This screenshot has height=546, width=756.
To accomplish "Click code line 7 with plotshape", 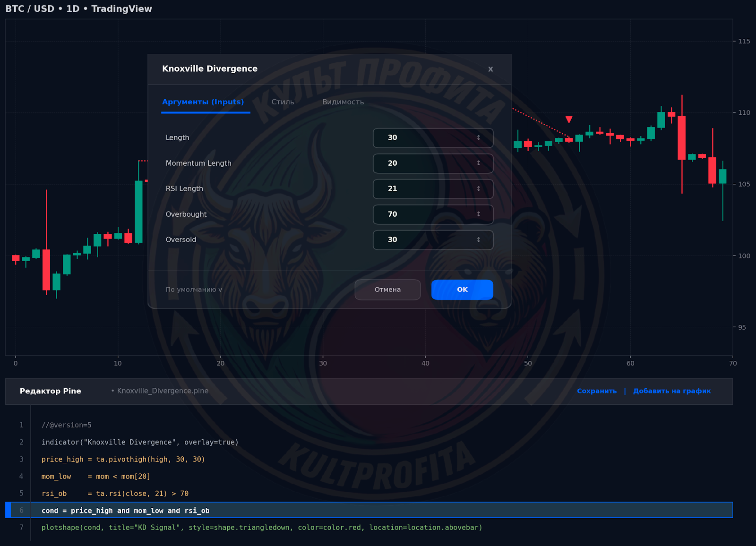I will pyautogui.click(x=262, y=528).
